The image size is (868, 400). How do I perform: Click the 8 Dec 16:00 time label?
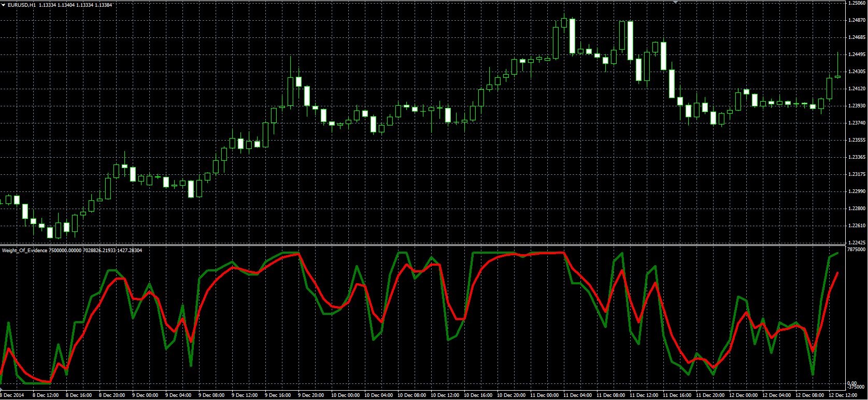pos(79,395)
